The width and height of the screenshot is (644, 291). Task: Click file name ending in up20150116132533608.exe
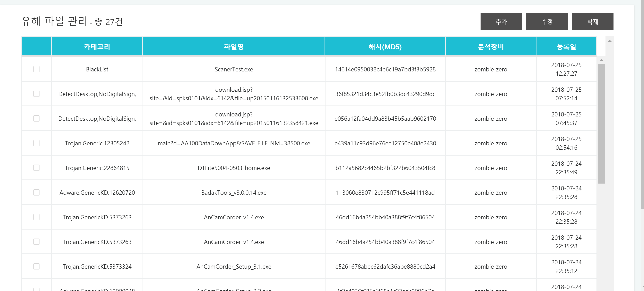click(234, 94)
